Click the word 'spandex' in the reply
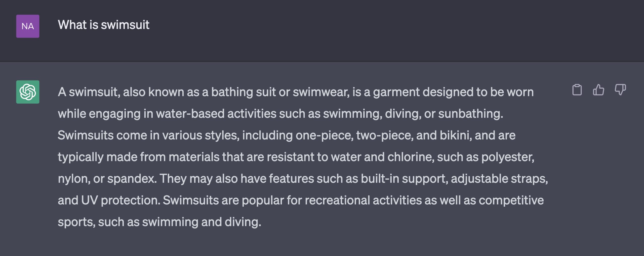644x256 pixels. pos(131,179)
